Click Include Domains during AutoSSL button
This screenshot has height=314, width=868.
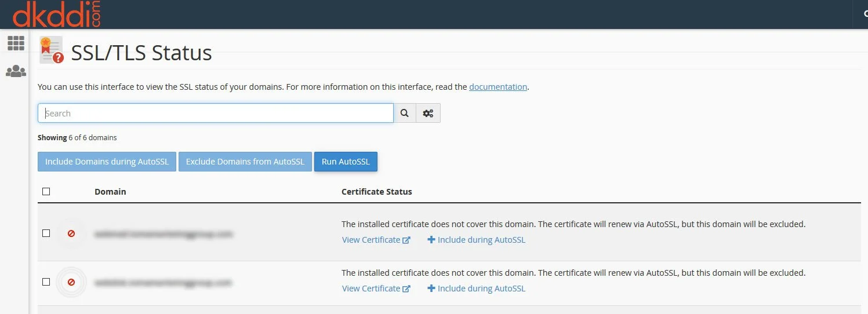(x=107, y=162)
